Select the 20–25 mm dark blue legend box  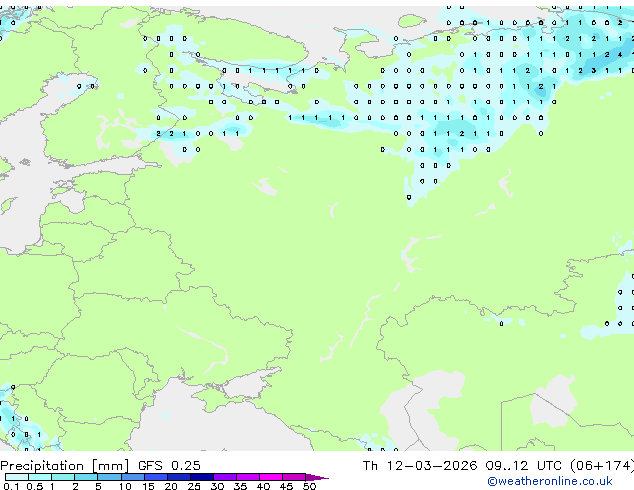(x=178, y=477)
